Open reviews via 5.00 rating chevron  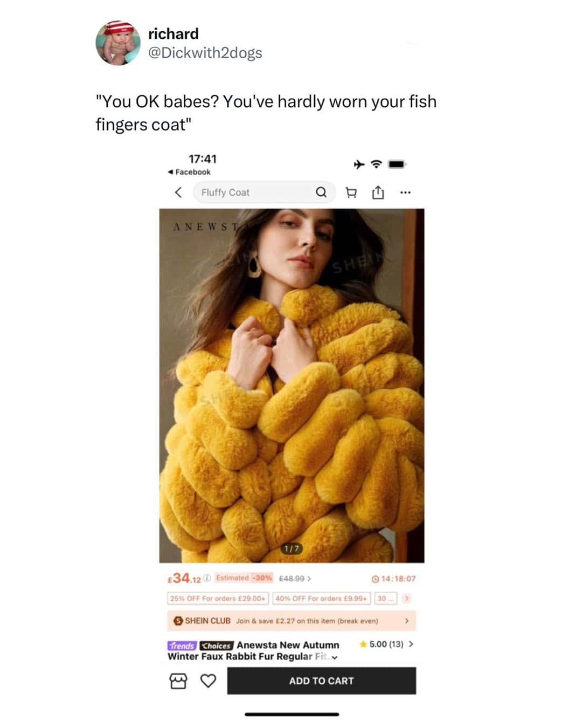411,644
